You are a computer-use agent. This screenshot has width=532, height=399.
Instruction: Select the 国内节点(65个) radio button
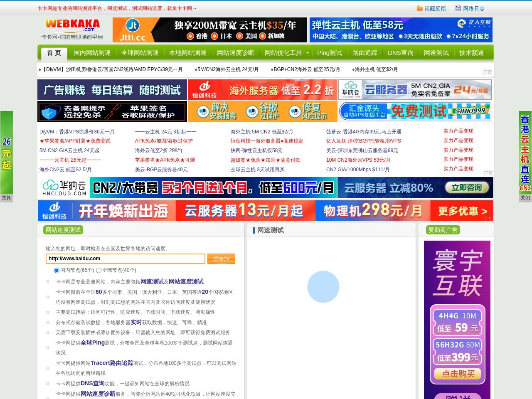pos(57,270)
